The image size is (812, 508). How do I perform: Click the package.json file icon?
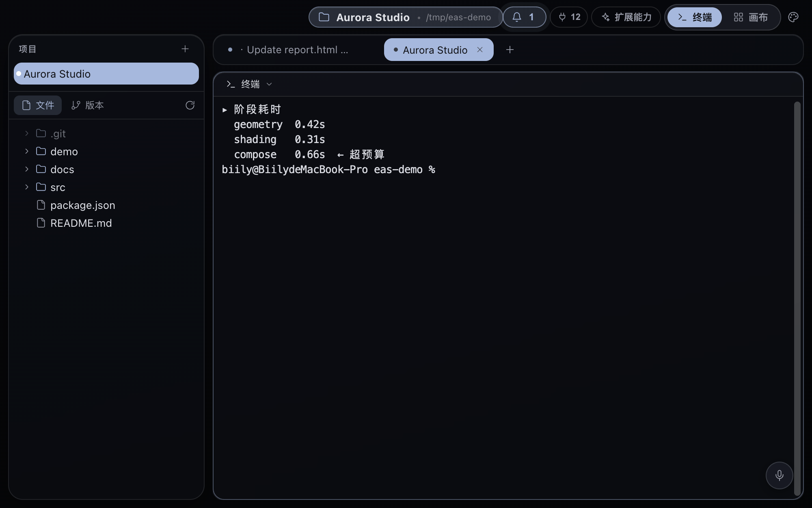click(41, 205)
